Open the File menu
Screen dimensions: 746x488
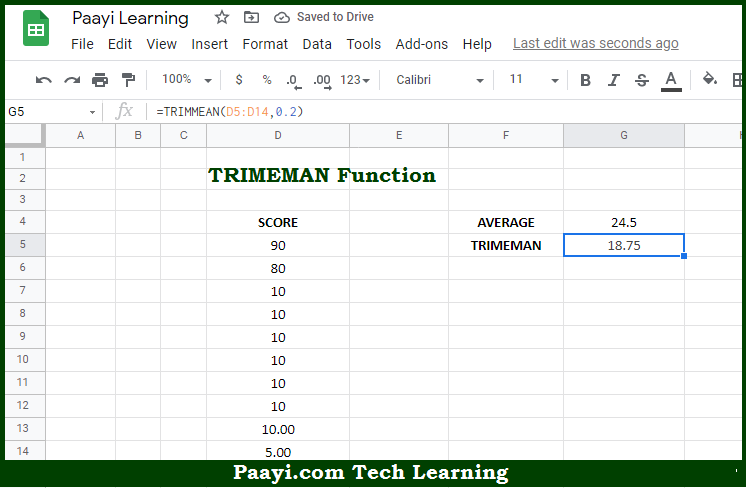click(82, 44)
